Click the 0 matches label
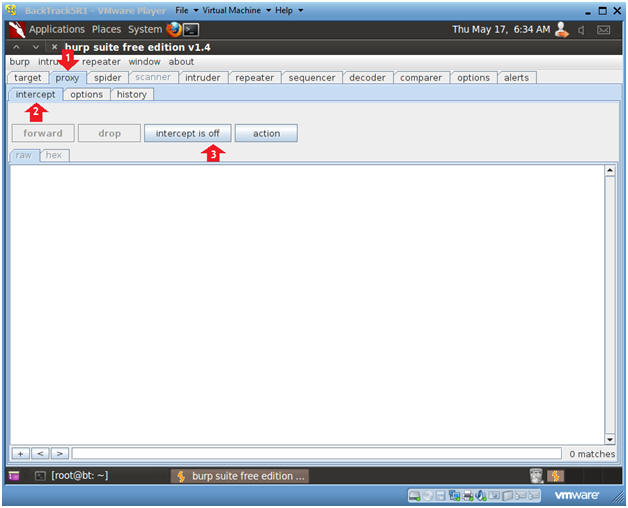The image size is (628, 508). coord(592,454)
